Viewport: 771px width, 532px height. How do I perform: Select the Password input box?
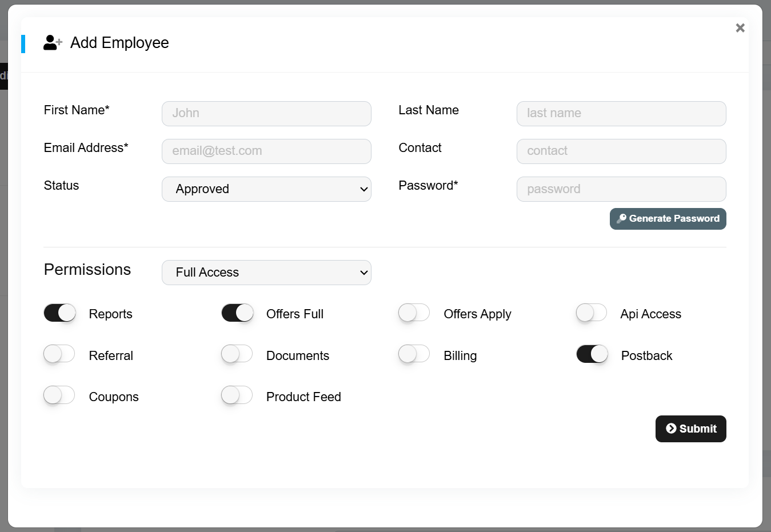(x=621, y=189)
